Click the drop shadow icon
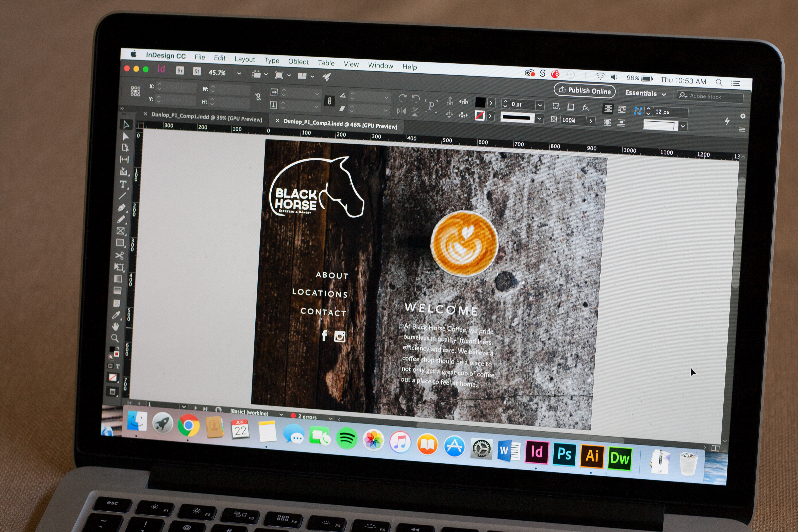Viewport: 798px width, 532px height. pyautogui.click(x=571, y=107)
